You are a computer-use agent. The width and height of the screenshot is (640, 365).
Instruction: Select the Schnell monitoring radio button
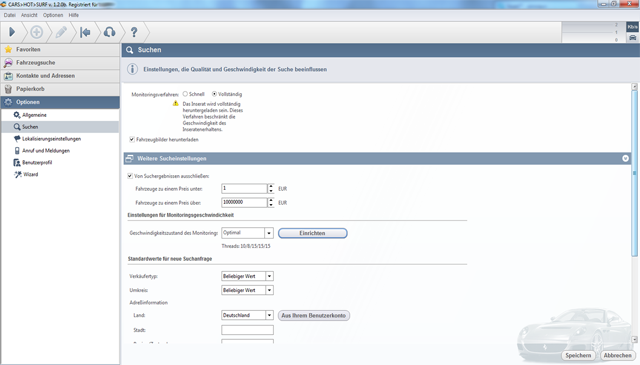click(185, 94)
